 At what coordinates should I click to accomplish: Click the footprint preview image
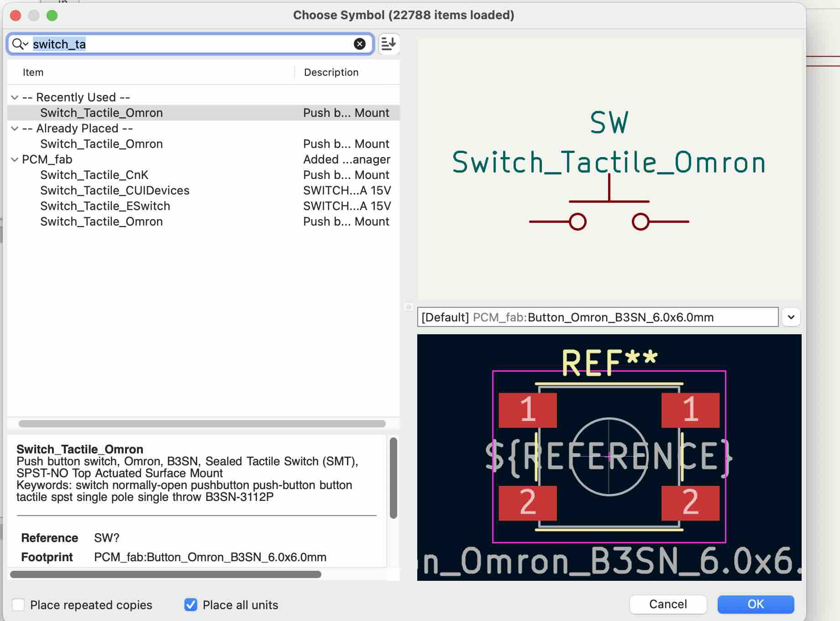tap(609, 458)
